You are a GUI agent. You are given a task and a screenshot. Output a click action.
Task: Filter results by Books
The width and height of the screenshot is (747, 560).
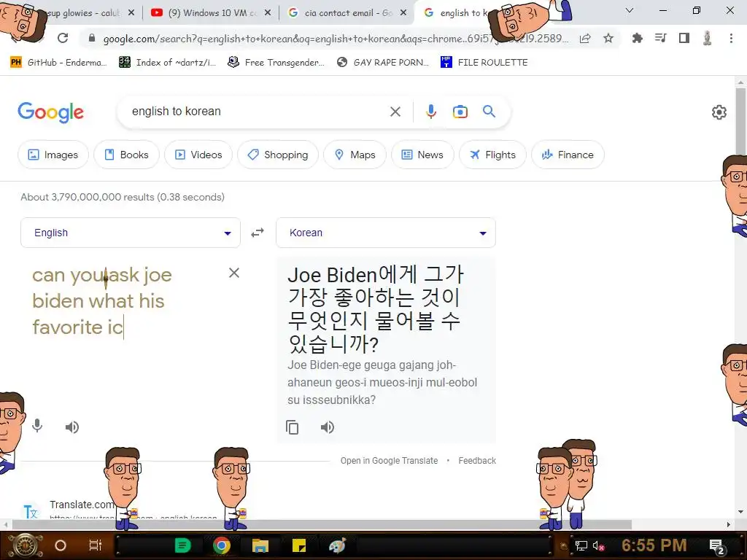pos(126,155)
